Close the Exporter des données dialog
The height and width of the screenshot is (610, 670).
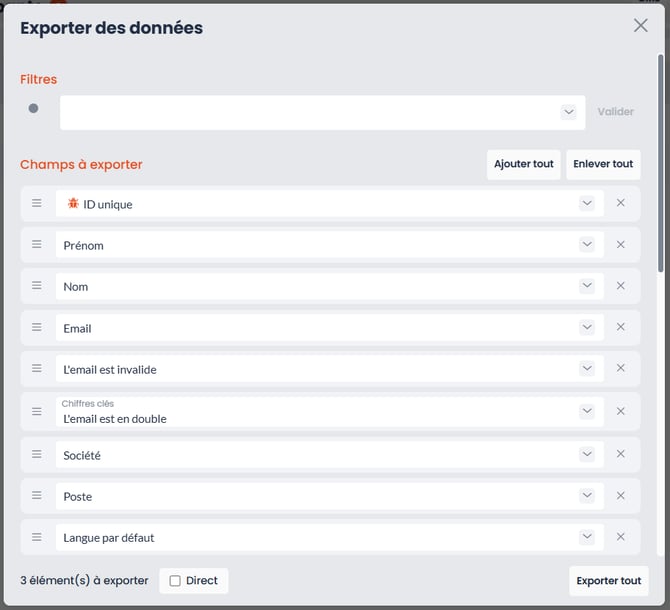pos(641,26)
